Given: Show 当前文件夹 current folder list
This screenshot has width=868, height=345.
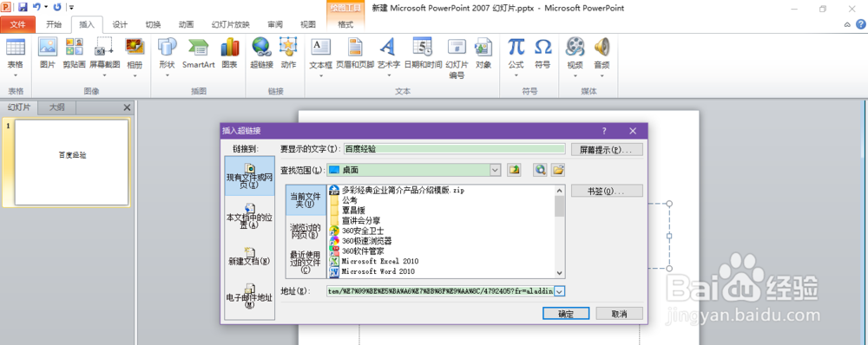Looking at the screenshot, I should 306,200.
